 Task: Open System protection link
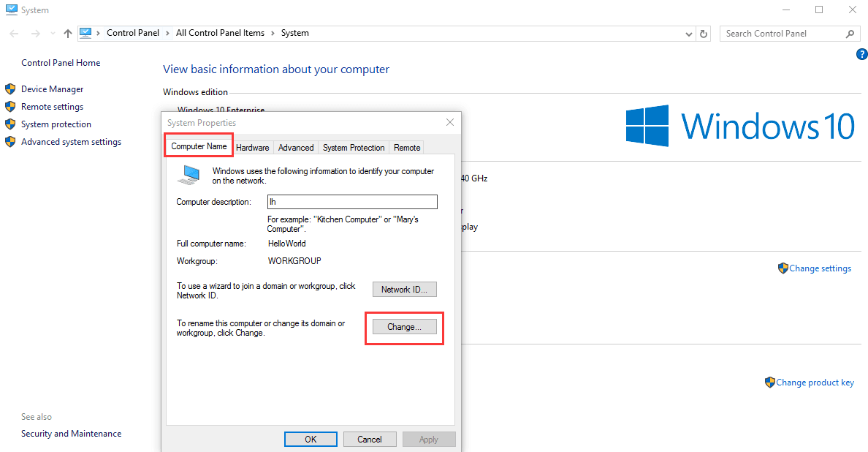tap(56, 124)
